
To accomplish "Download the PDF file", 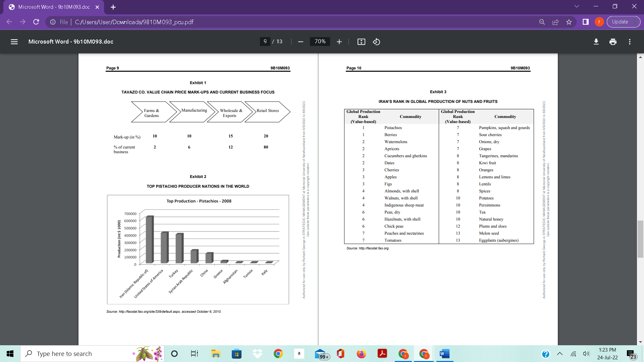I will pos(596,42).
